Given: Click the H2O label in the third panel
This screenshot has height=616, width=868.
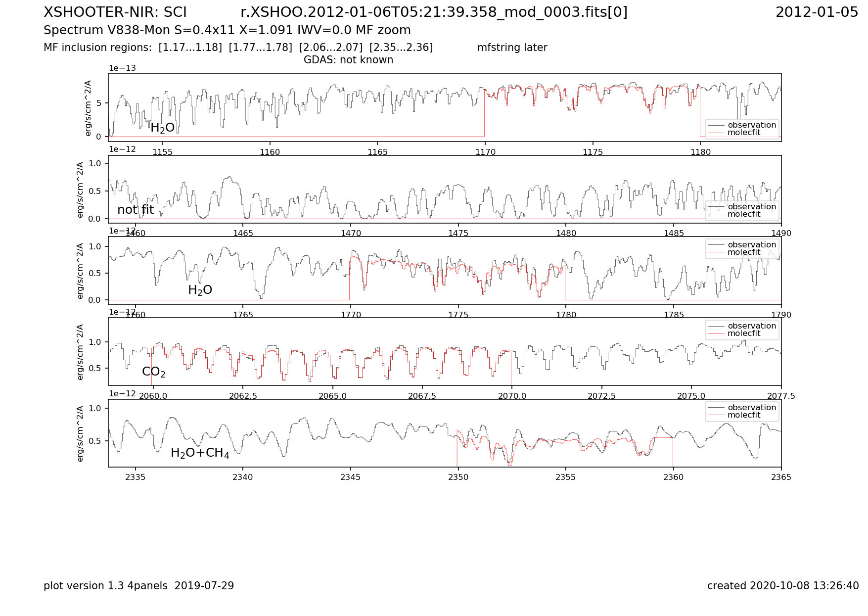Looking at the screenshot, I should tap(200, 290).
